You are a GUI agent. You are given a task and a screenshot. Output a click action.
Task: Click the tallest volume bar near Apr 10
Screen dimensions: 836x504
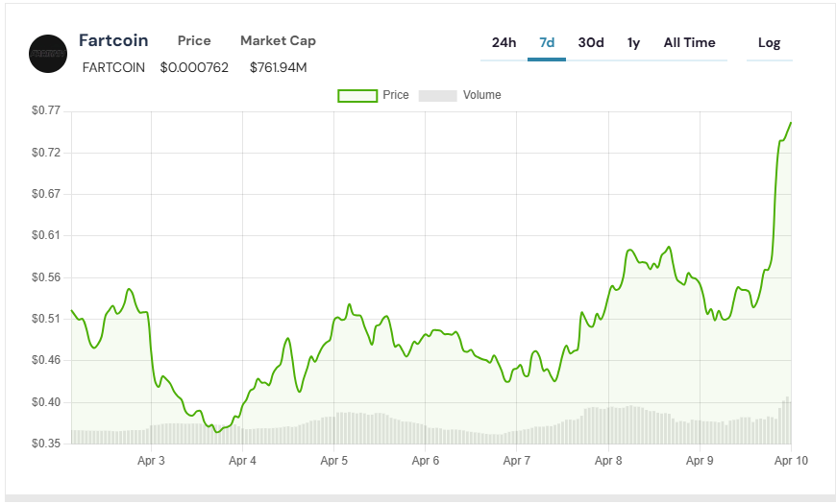(x=787, y=420)
